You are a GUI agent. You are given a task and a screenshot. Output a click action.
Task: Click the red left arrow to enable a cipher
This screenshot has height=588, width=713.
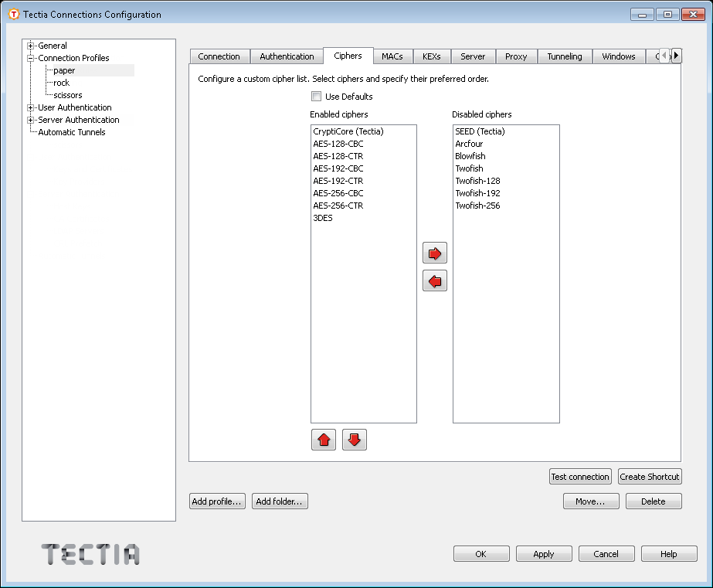[434, 281]
